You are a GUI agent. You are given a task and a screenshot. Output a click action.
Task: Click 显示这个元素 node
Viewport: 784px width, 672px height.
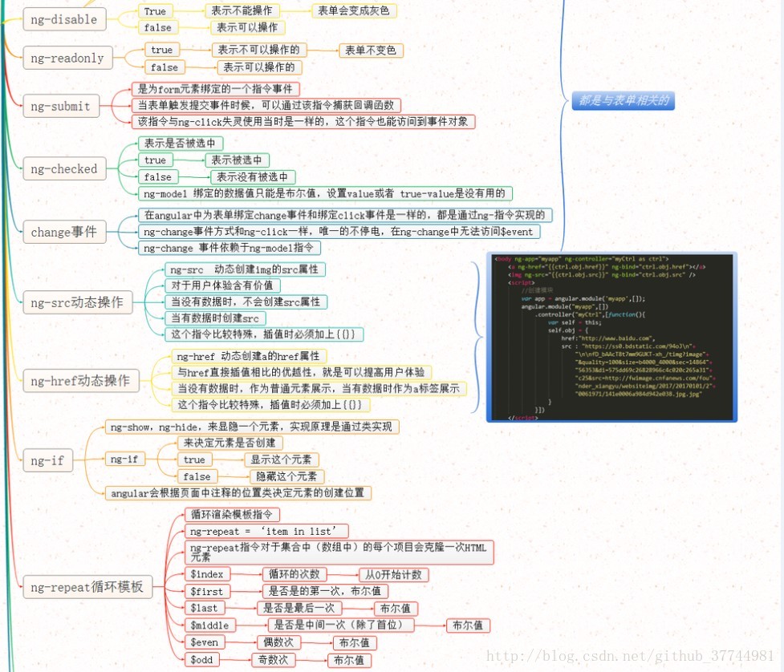(281, 459)
